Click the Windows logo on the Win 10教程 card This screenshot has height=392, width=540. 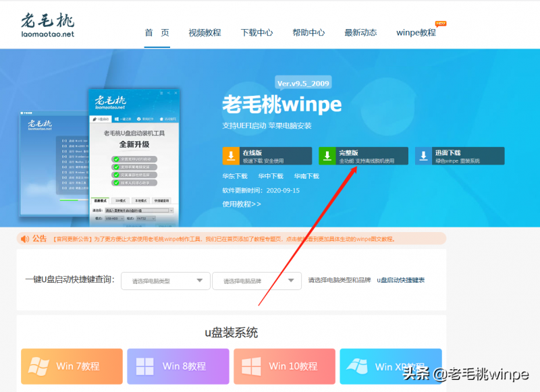point(252,366)
